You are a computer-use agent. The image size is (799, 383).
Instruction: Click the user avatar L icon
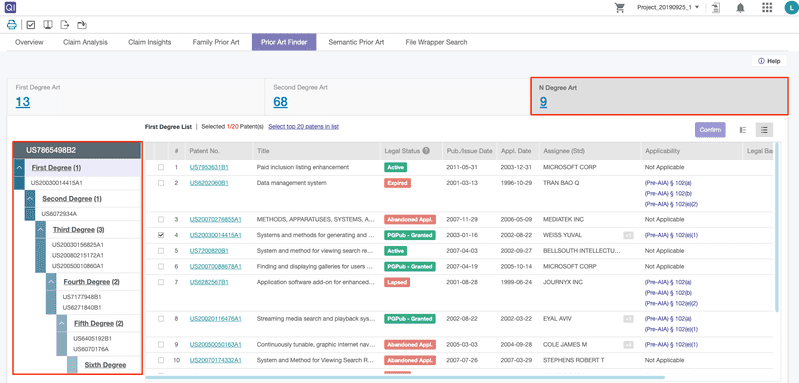pos(791,8)
